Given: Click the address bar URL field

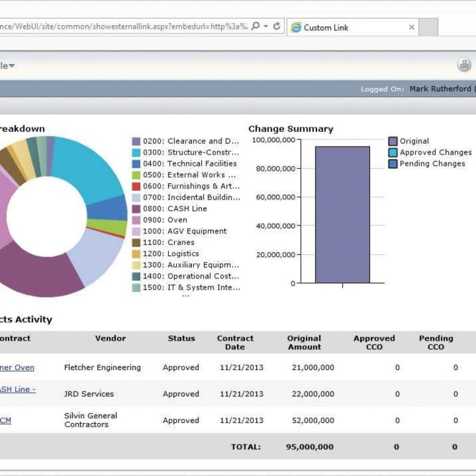Looking at the screenshot, I should tap(123, 26).
